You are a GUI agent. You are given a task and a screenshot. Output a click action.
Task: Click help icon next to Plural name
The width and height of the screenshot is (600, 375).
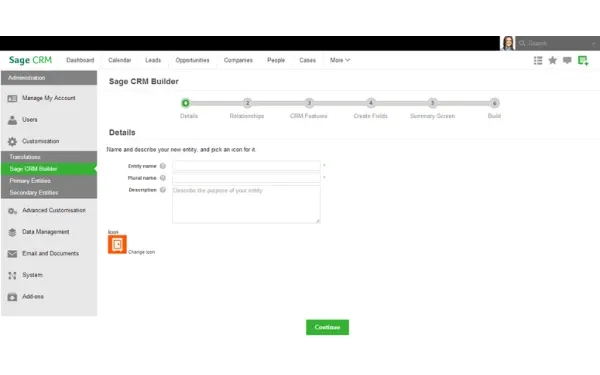[x=163, y=178]
